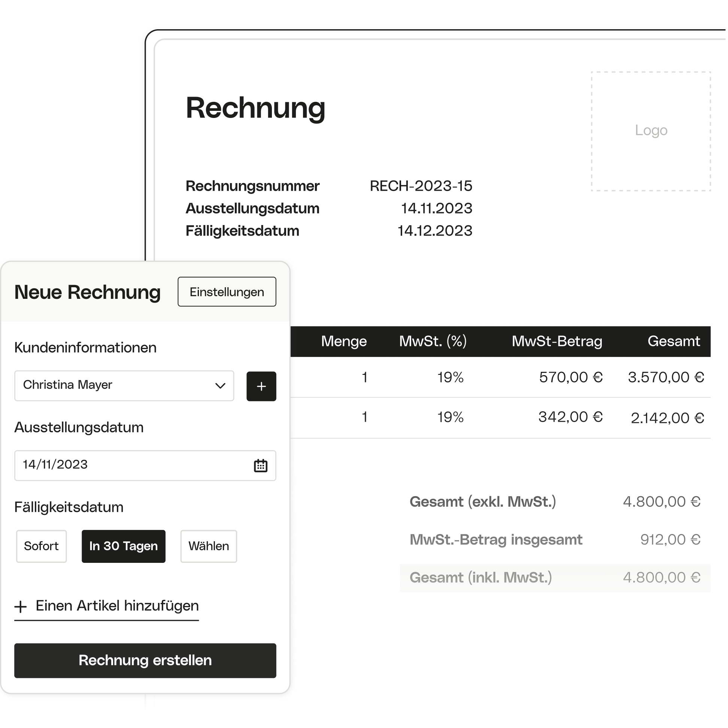The width and height of the screenshot is (728, 728).
Task: Click plus icon beside Einen Artikel hinzufügen
Action: [x=20, y=606]
